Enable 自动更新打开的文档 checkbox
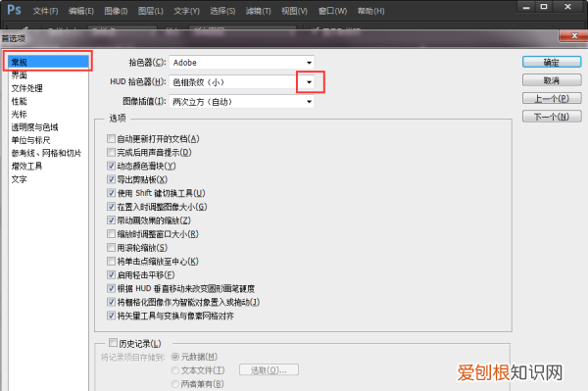Viewport: 588px width, 391px height. coord(111,139)
